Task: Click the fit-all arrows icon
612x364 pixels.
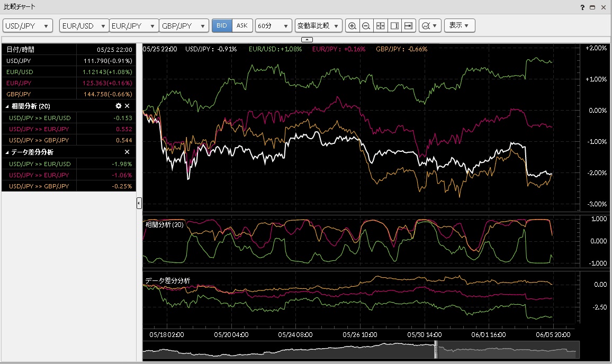Action: click(x=380, y=26)
